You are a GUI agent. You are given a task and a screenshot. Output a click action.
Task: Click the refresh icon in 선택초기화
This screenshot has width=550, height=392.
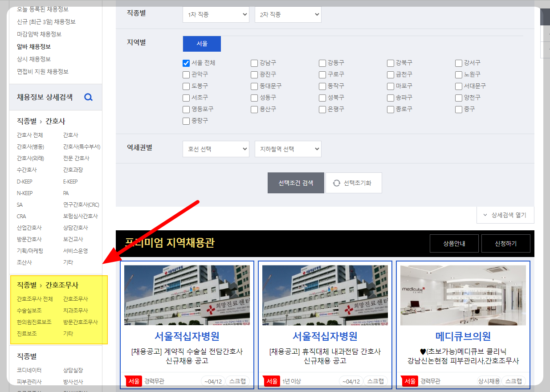pos(337,183)
